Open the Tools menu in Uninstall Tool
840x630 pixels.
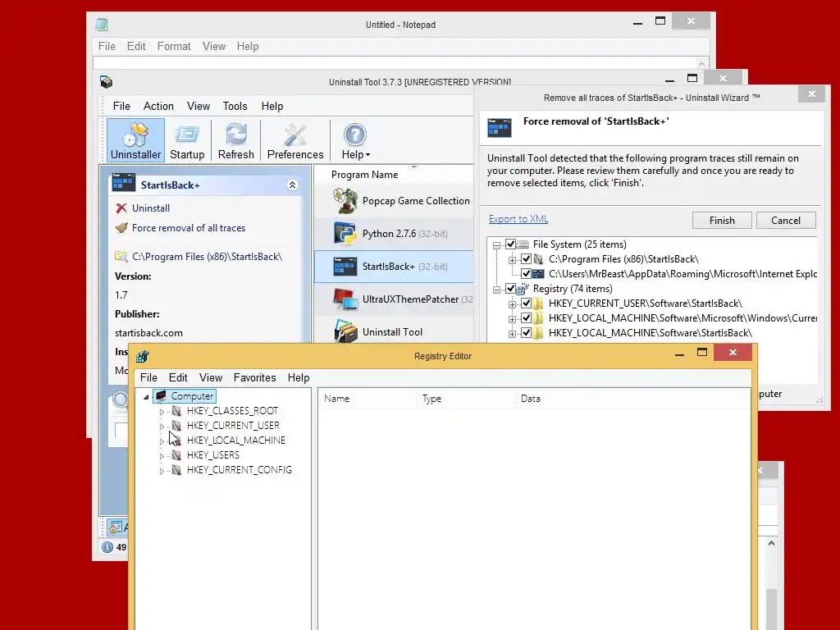[235, 106]
